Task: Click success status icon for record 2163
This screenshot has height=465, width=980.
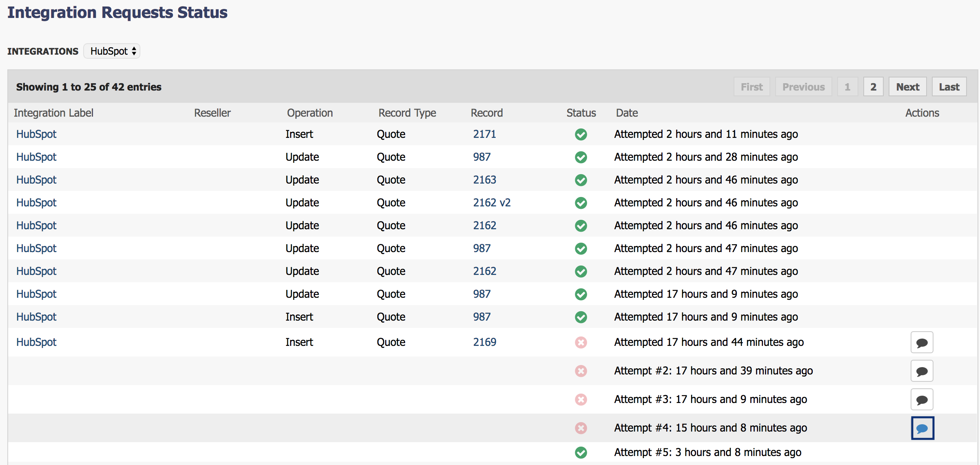Action: [581, 180]
